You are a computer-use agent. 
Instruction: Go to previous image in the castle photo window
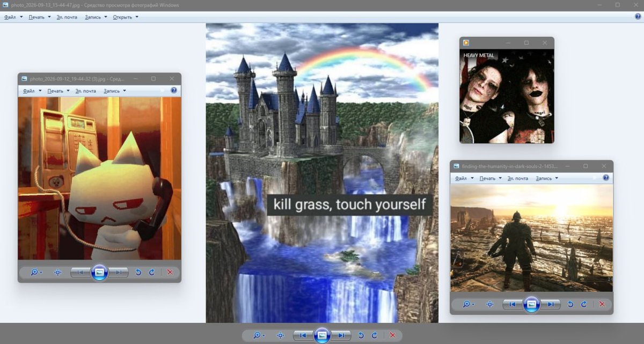point(303,335)
